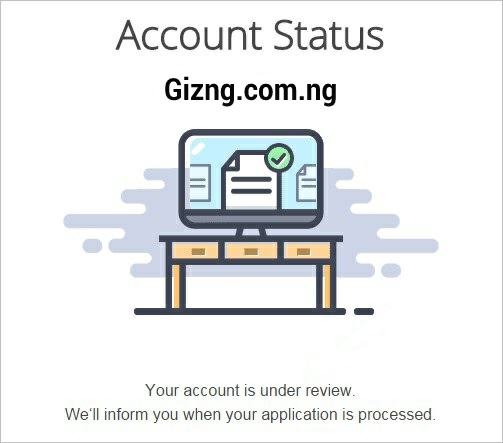Click the text lines on the center document
This screenshot has width=503, height=443.
tap(251, 185)
